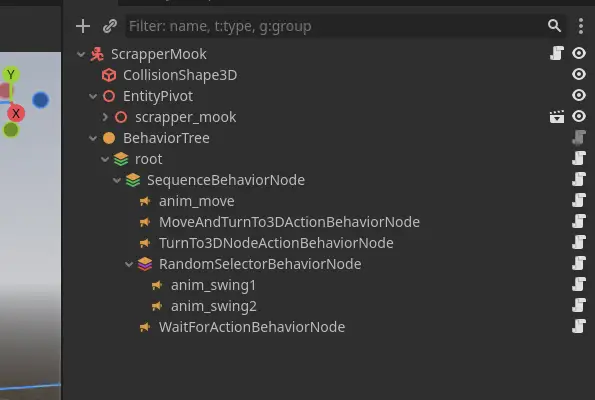Expand the scrapper_mook node
Image resolution: width=595 pixels, height=400 pixels.
[x=105, y=117]
